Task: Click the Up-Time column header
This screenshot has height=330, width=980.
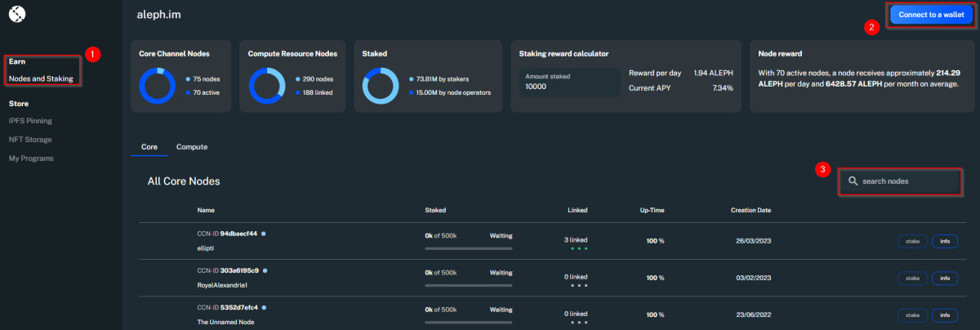Action: (x=652, y=210)
